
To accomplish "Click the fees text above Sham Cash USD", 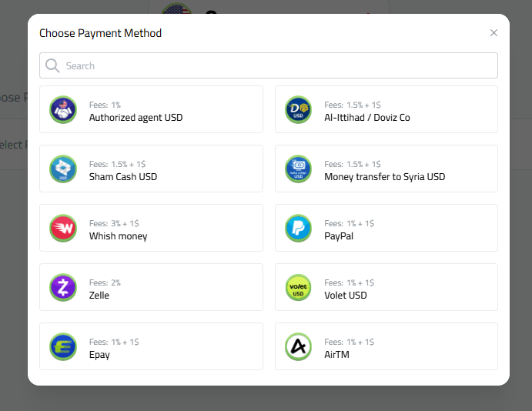I will 117,164.
